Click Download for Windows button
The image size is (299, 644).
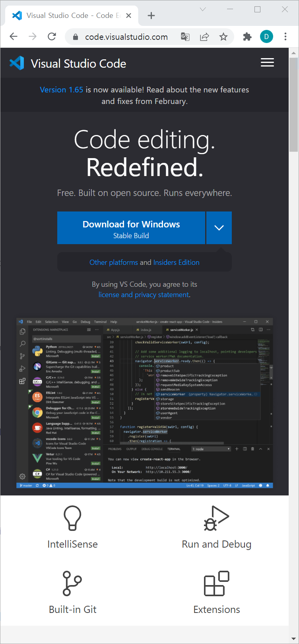pyautogui.click(x=131, y=228)
